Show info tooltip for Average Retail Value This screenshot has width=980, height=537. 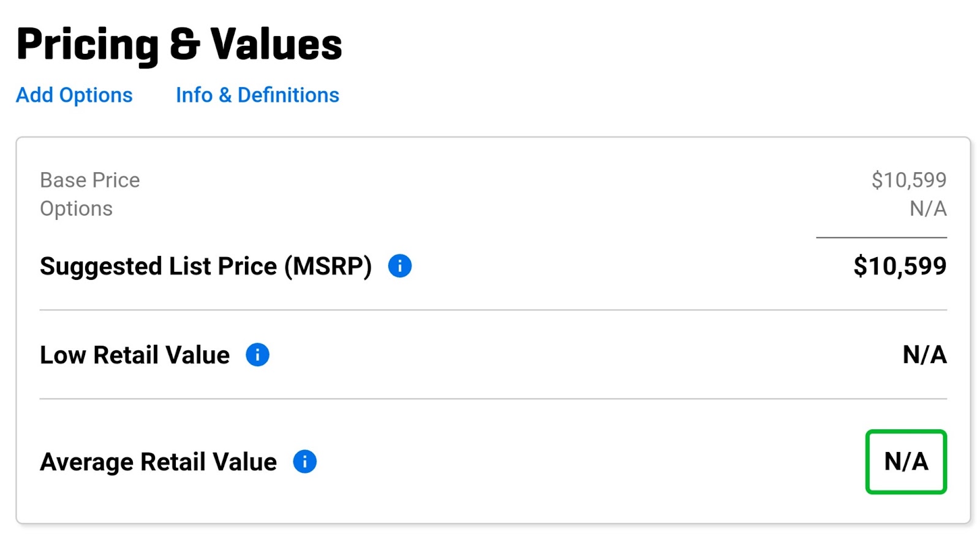pos(304,462)
